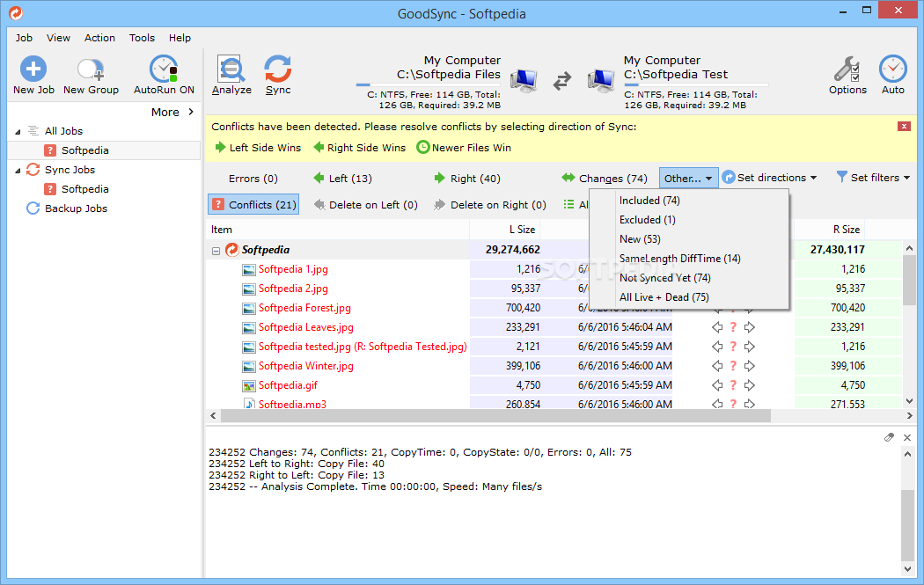Choose Newer Files Win

coord(464,147)
